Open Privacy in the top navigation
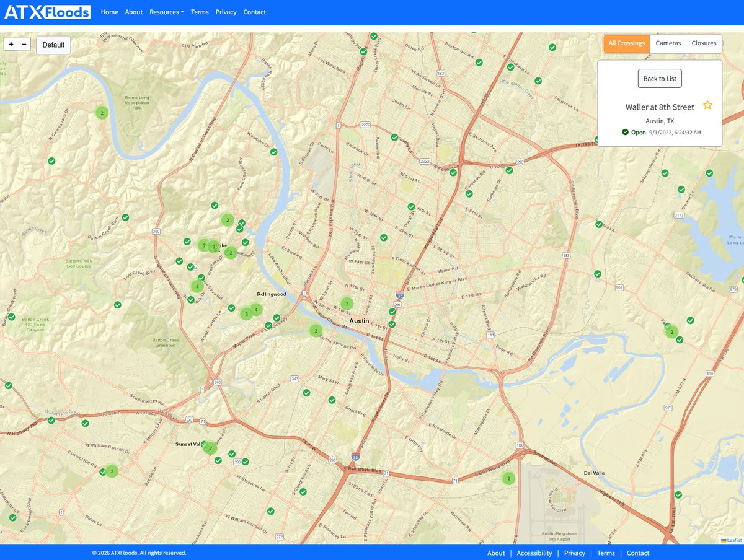Viewport: 744px width, 560px height. [226, 12]
